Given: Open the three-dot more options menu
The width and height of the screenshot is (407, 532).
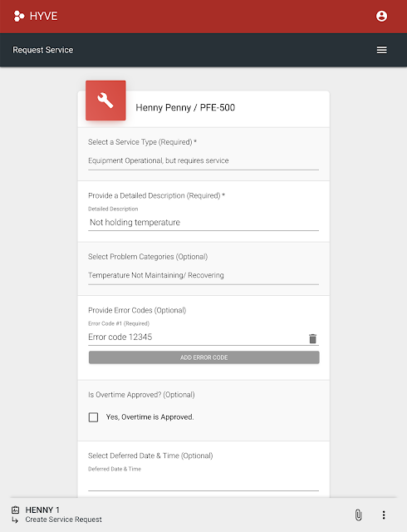Looking at the screenshot, I should click(384, 515).
